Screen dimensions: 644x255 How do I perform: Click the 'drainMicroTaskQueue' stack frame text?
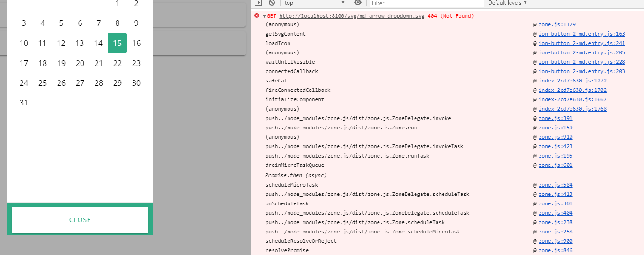point(295,165)
